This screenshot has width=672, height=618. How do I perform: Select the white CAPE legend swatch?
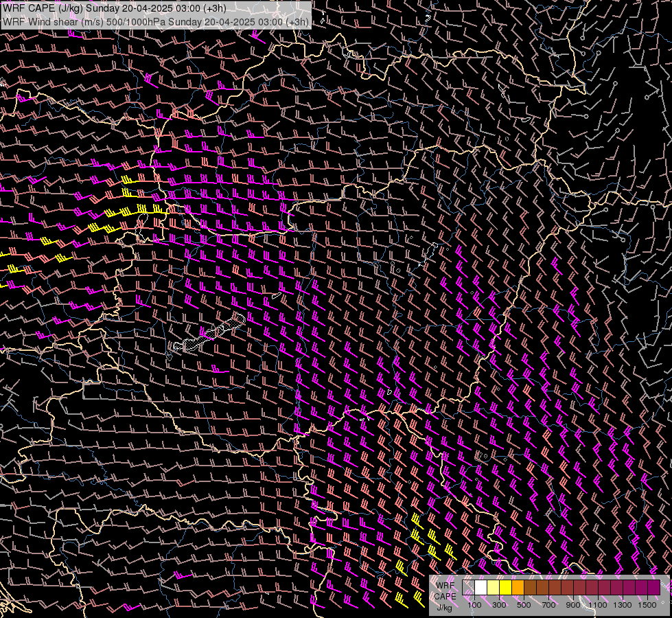(x=481, y=587)
